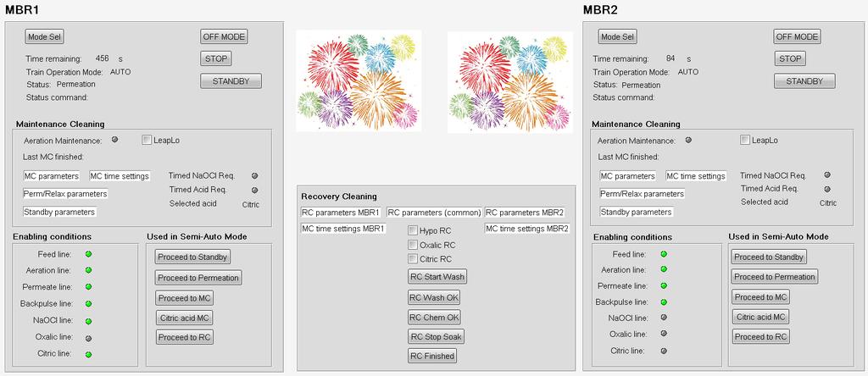Tick the Hypo RC checkbox

coord(413,230)
